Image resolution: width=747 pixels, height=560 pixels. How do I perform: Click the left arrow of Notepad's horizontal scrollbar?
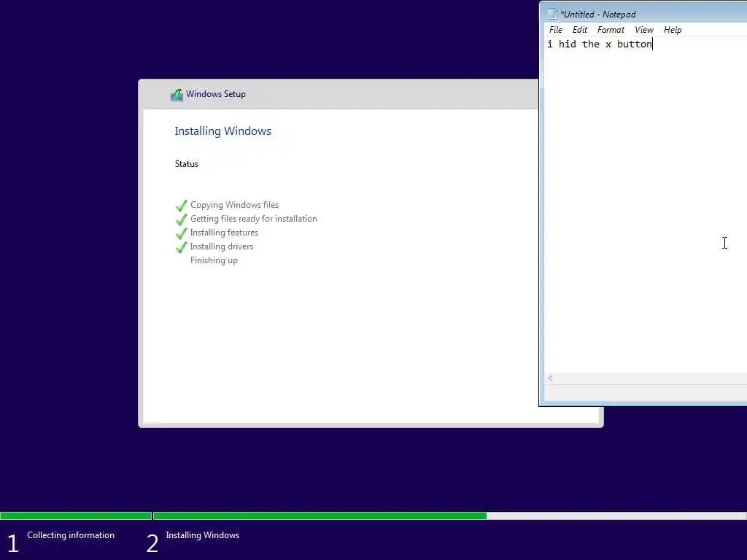tap(550, 378)
